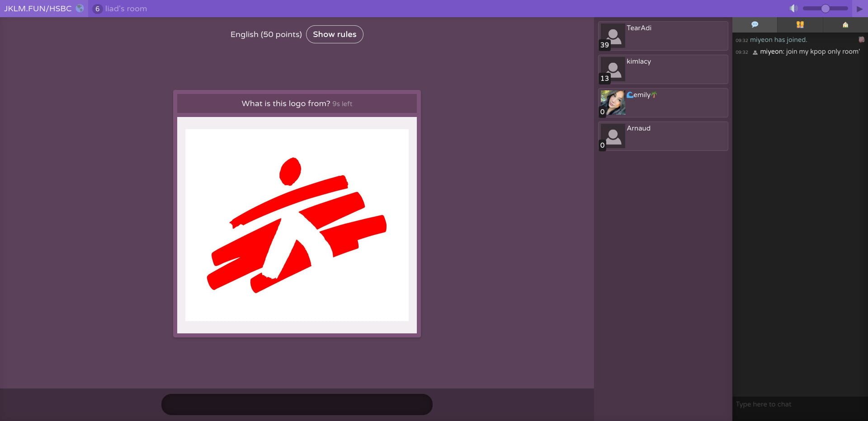Click the "What is this logo from?" prompt
The image size is (868, 421).
(286, 103)
